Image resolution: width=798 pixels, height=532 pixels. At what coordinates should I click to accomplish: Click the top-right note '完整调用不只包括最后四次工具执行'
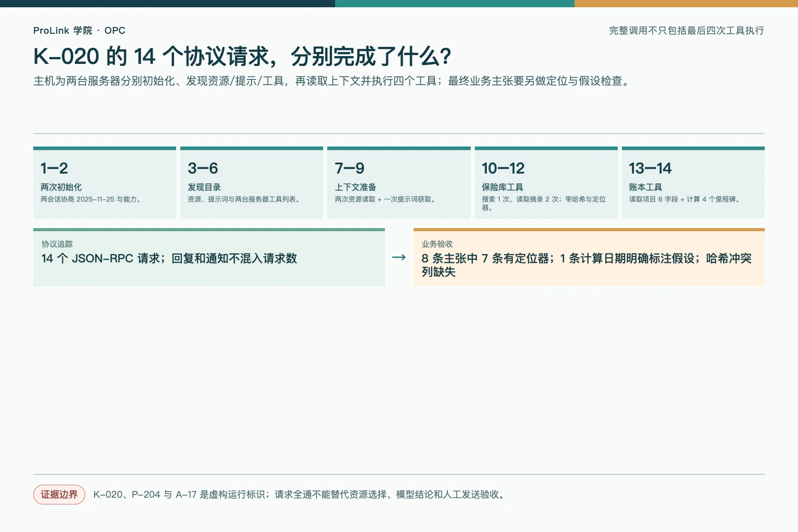[686, 31]
